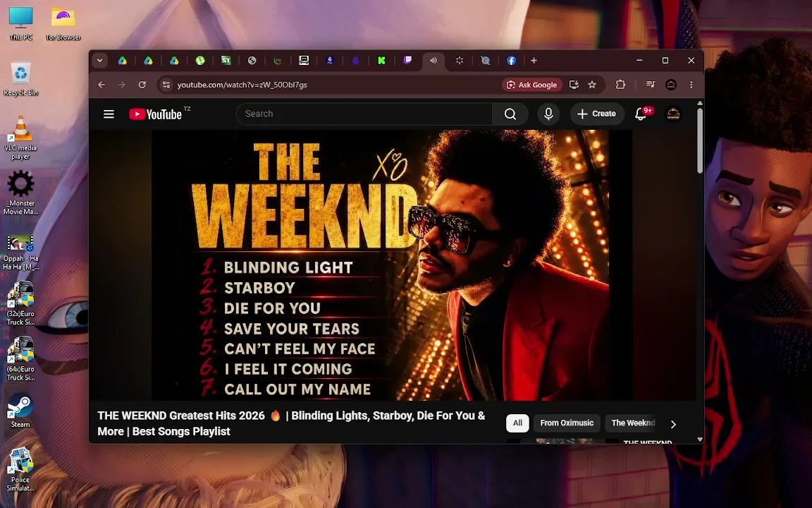
Task: Reload the YouTube page
Action: tap(142, 85)
